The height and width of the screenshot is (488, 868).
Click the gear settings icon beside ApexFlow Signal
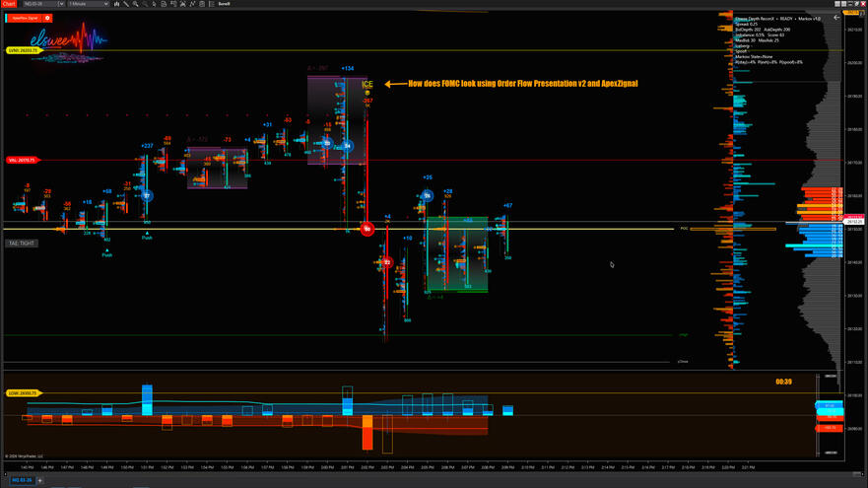pyautogui.click(x=47, y=18)
